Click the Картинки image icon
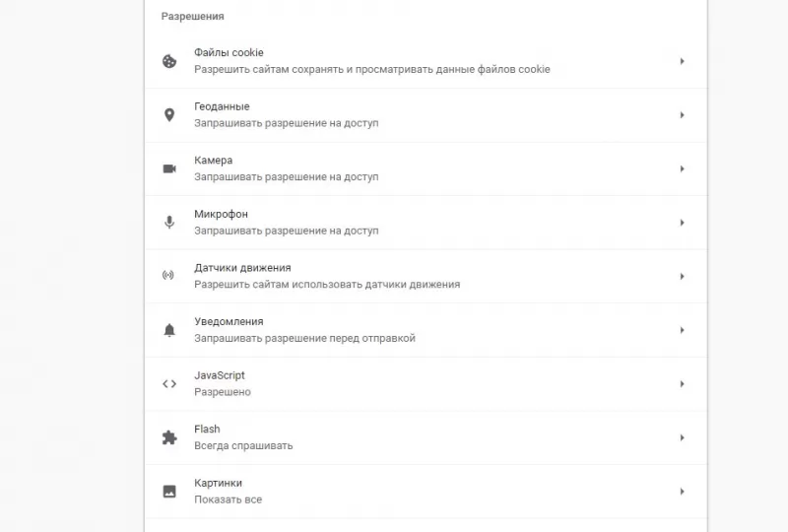Viewport: 788px width, 532px height. click(x=168, y=491)
